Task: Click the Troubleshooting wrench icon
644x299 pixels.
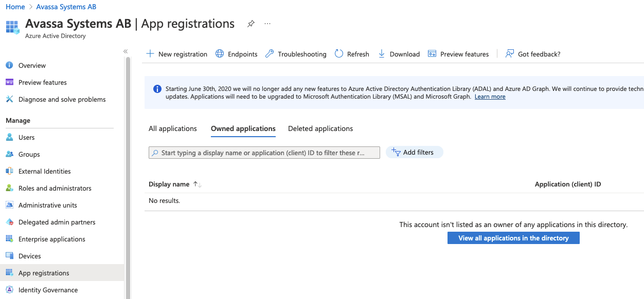Action: tap(270, 54)
